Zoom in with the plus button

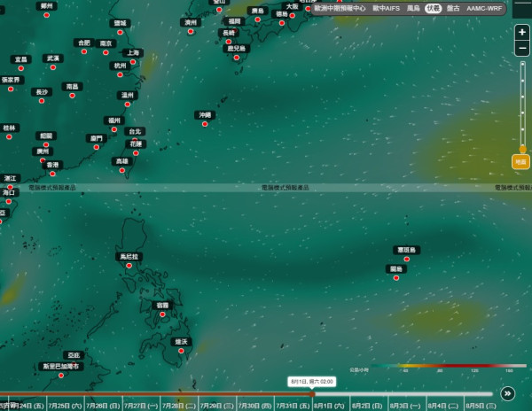(x=522, y=32)
